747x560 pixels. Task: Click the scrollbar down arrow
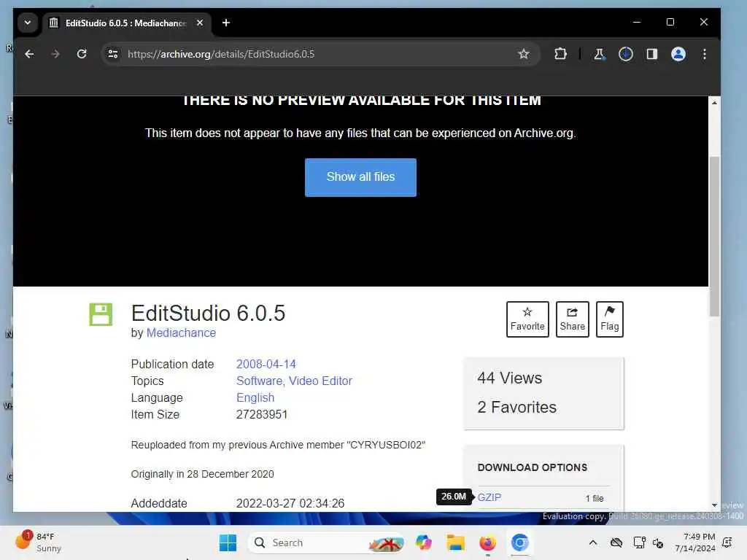[713, 505]
